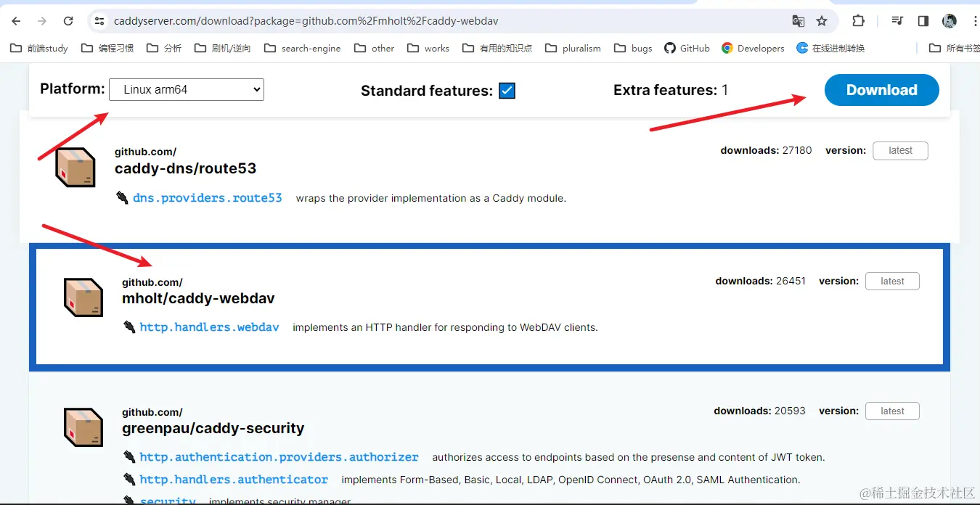Translate this page icon
The height and width of the screenshot is (505, 980).
coord(799,21)
